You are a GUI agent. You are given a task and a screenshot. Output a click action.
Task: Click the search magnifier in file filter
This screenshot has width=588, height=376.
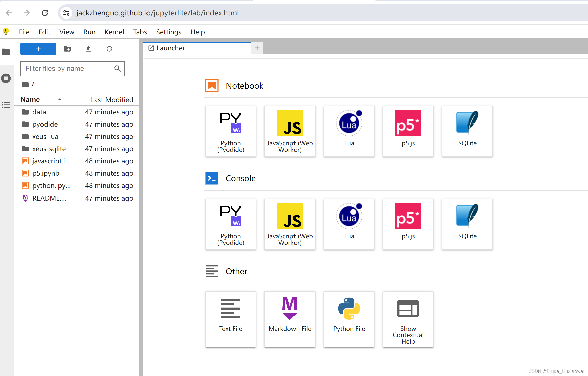click(117, 69)
